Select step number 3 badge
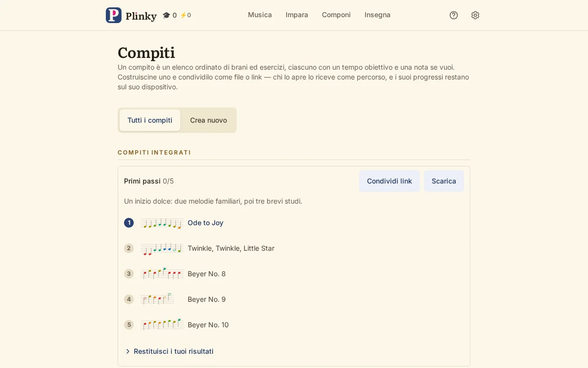The height and width of the screenshot is (368, 588). (129, 274)
